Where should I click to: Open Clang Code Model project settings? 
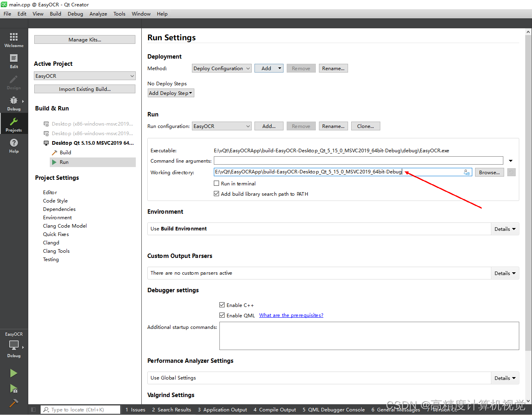pos(65,226)
